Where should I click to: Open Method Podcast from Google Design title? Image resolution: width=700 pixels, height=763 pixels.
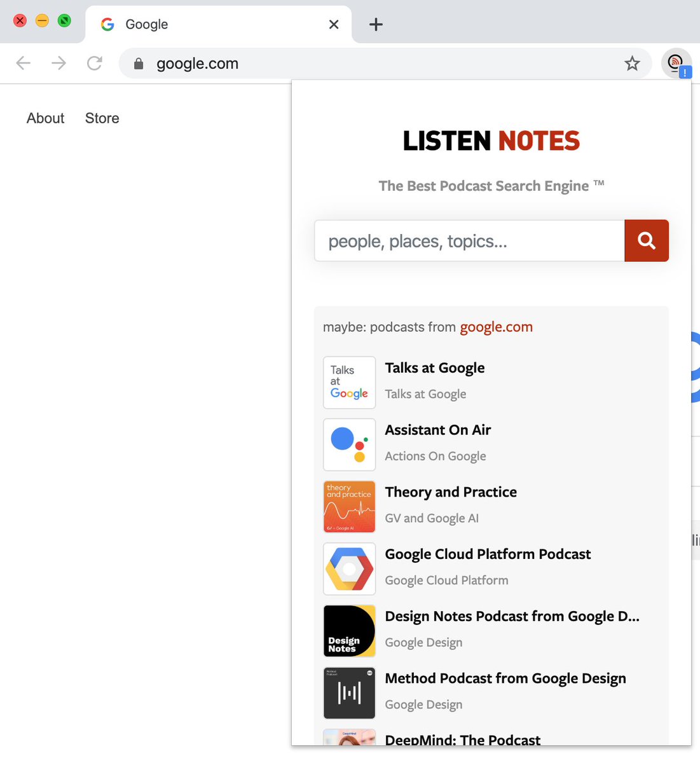pyautogui.click(x=505, y=678)
